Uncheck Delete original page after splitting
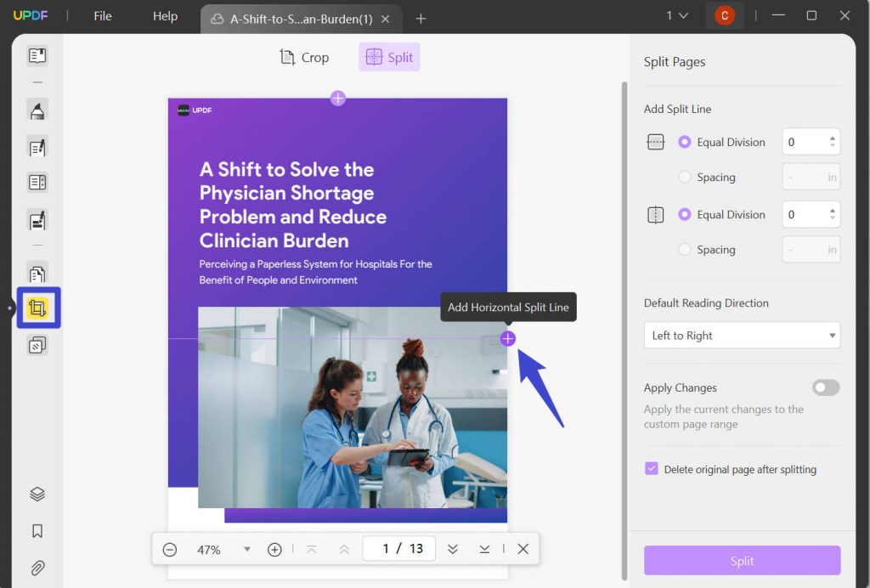The height and width of the screenshot is (588, 870). [x=652, y=469]
